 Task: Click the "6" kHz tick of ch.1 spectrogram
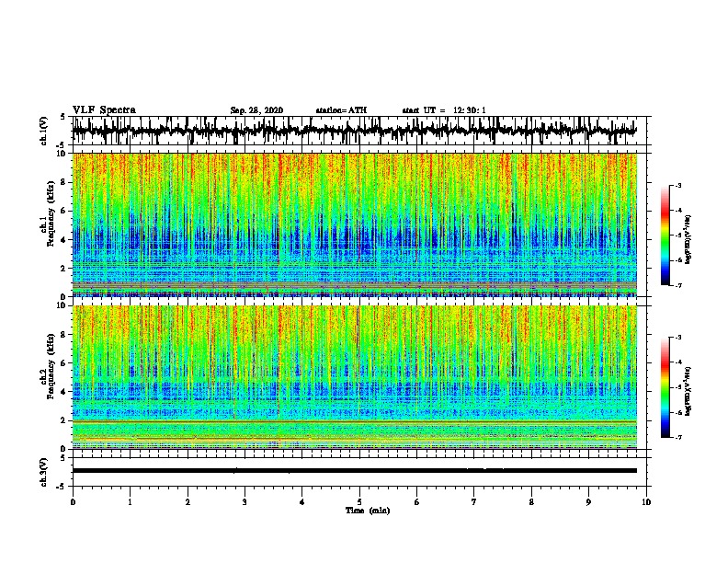[x=64, y=211]
